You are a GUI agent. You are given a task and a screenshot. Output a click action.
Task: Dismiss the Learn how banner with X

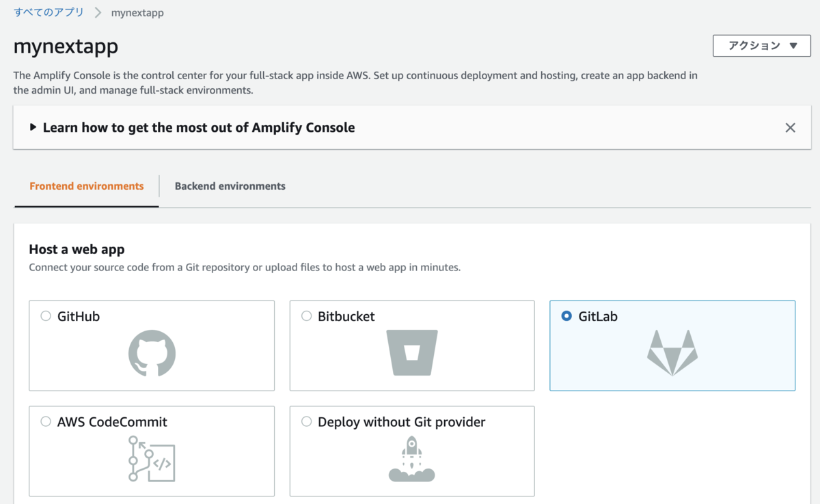tap(790, 128)
